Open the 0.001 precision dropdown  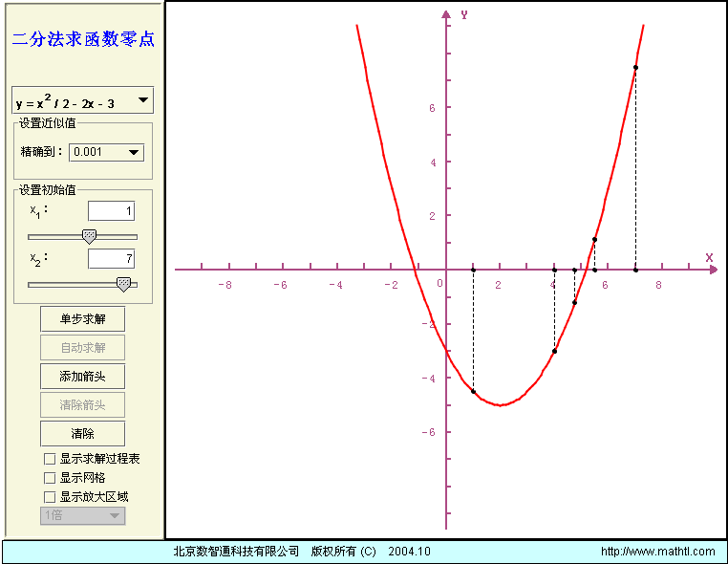coord(106,152)
